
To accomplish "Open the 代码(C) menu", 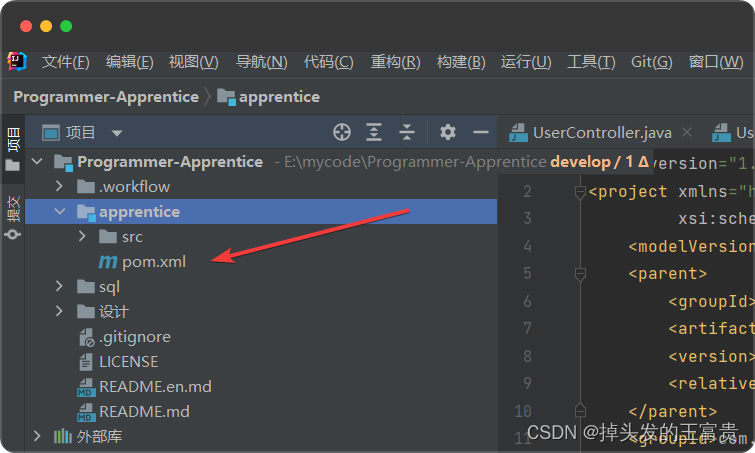I will click(x=328, y=62).
